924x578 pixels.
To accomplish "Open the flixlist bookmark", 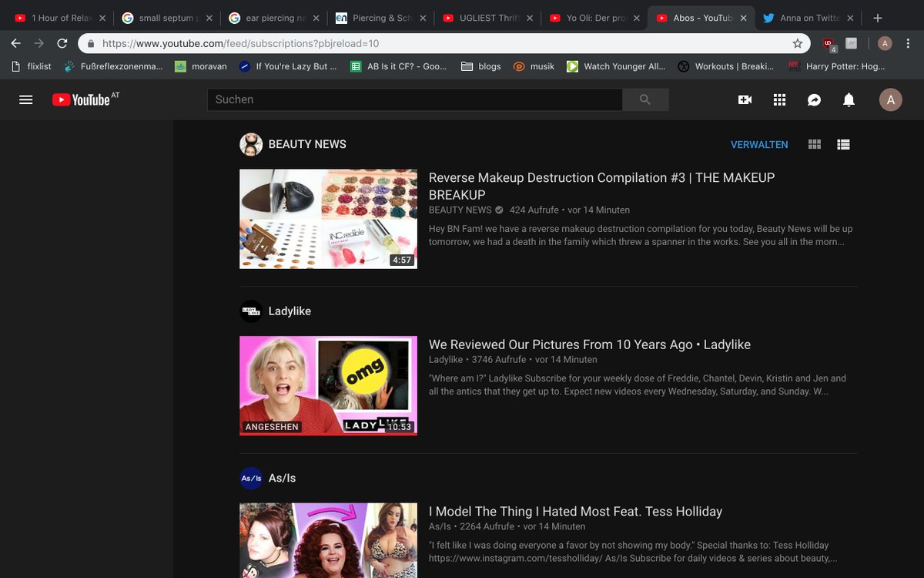I will coord(32,66).
